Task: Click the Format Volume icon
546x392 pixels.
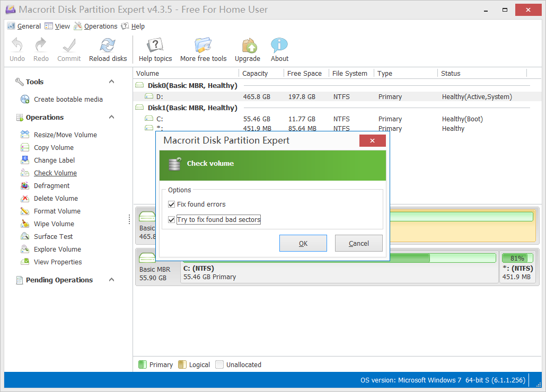Action: point(25,211)
